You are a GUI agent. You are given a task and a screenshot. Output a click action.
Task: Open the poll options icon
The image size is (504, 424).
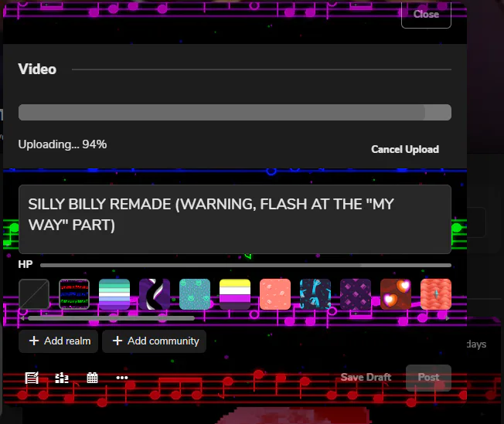62,378
